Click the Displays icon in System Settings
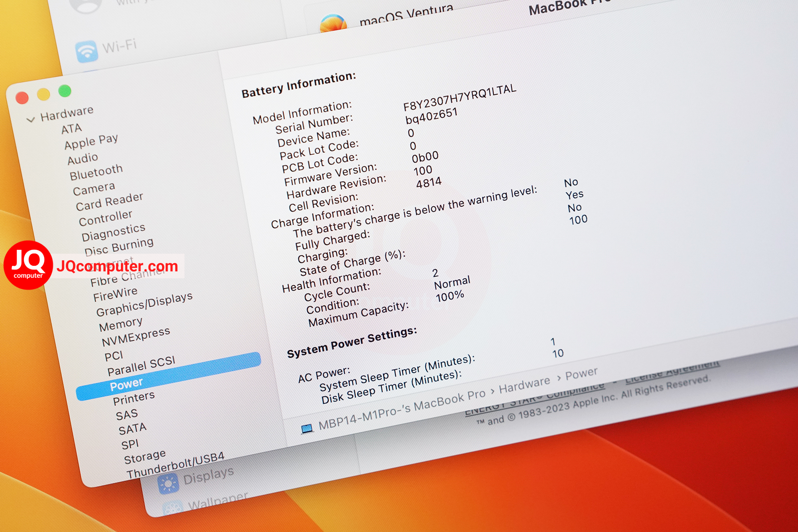798x532 pixels. click(x=168, y=484)
